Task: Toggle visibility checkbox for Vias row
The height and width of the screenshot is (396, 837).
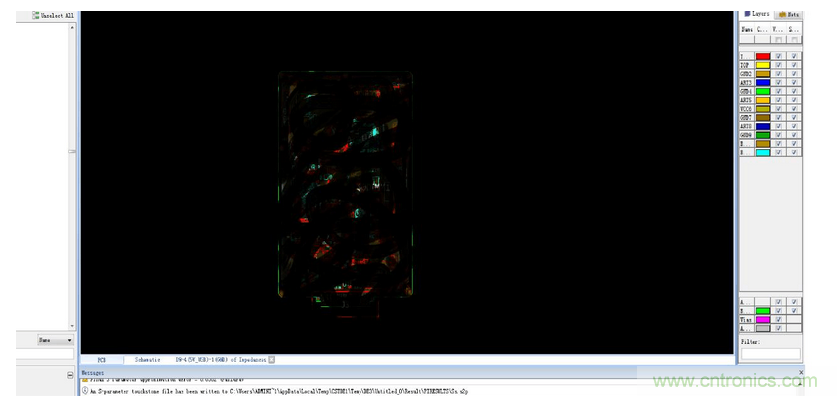Action: coord(779,319)
